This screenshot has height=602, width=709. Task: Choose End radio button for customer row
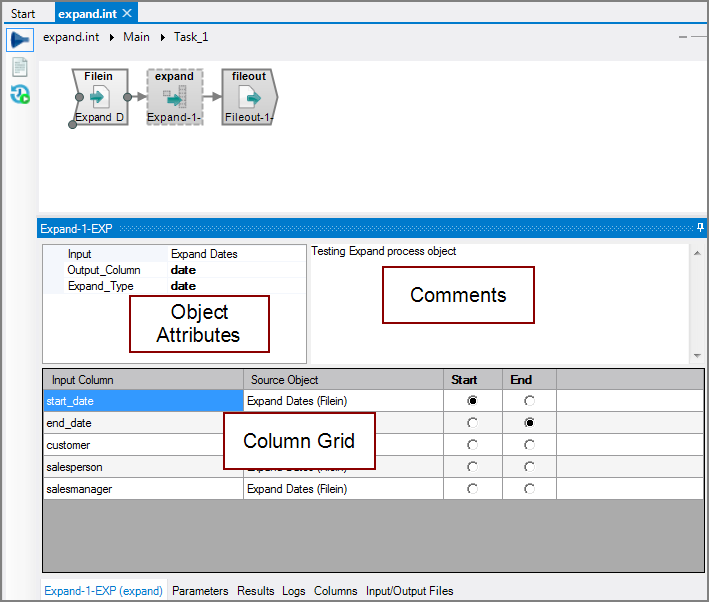[529, 445]
